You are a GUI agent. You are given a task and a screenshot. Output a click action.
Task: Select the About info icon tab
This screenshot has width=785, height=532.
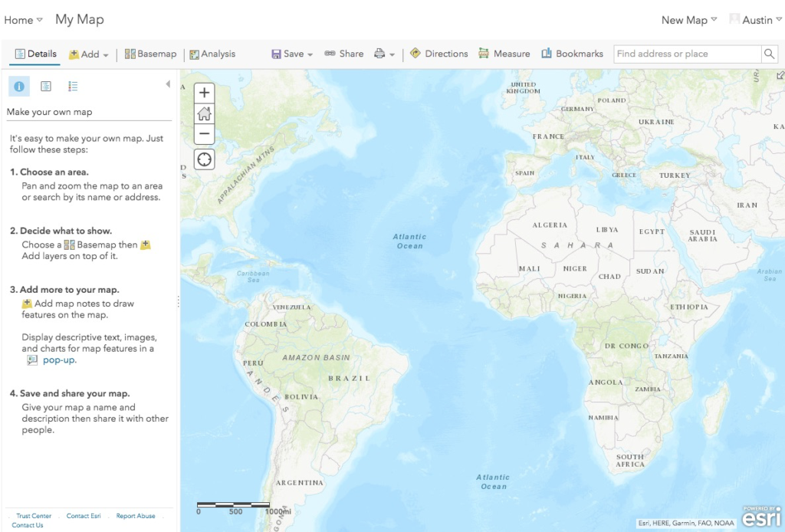[19, 87]
